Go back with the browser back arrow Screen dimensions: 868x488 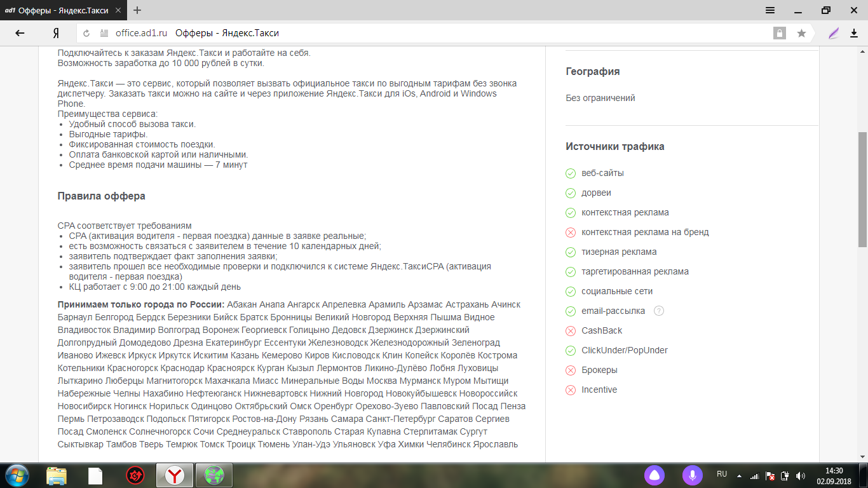[20, 33]
